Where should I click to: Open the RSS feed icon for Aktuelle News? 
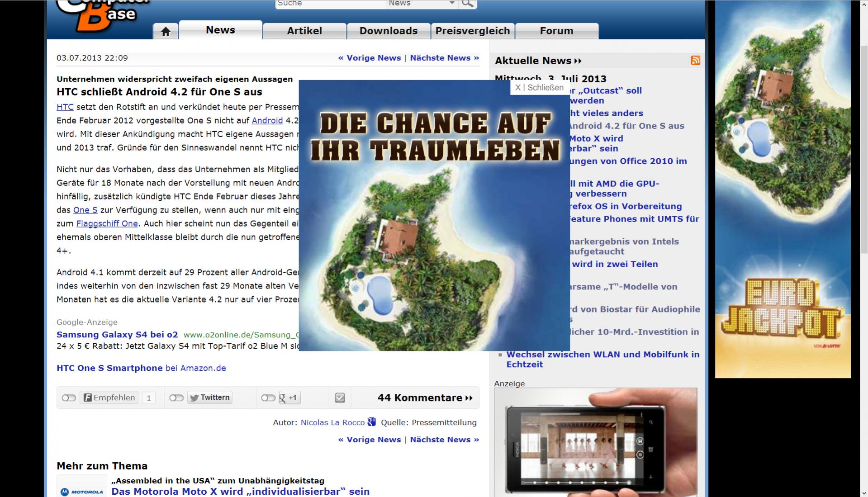coord(696,61)
